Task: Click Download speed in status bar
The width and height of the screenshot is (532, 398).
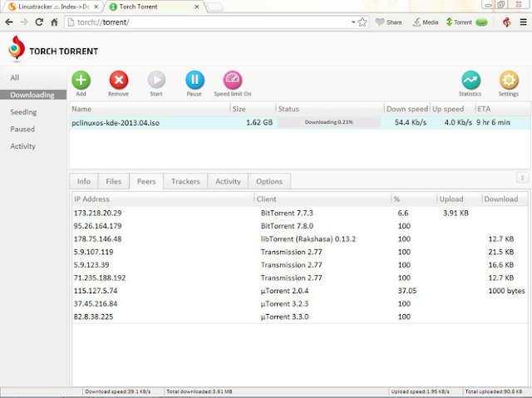Action: pos(118,391)
